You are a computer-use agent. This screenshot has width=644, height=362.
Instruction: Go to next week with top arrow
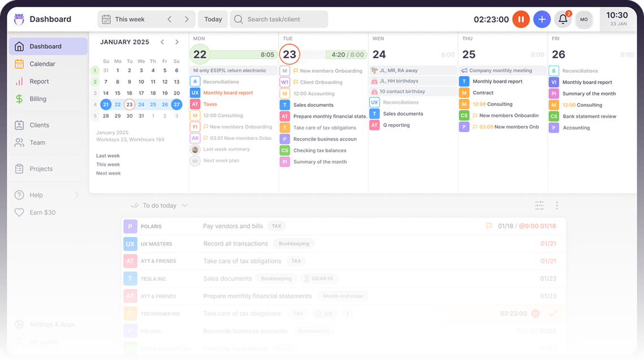coord(186,19)
